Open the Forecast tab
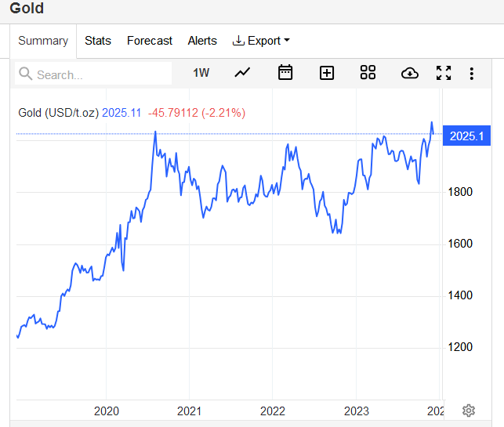The width and height of the screenshot is (504, 427). tap(150, 41)
